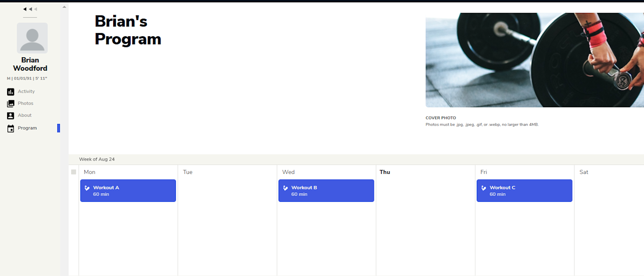The image size is (644, 276).
Task: Click the Brian's Program title
Action: (x=128, y=30)
